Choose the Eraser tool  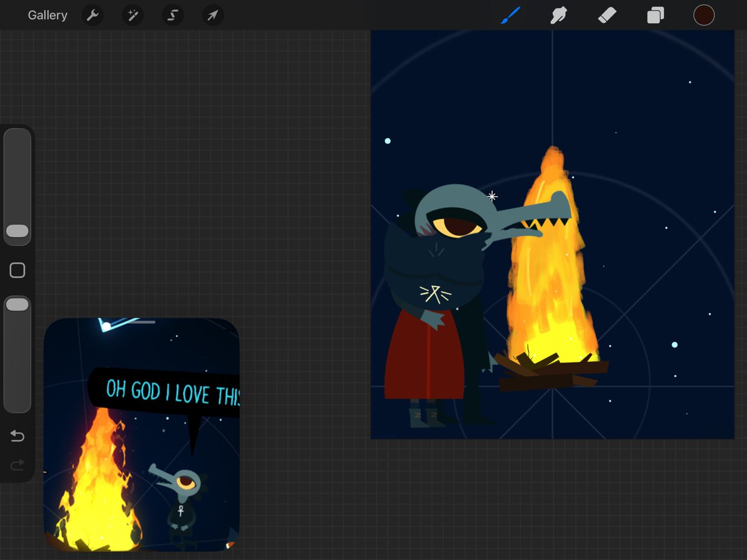click(607, 16)
